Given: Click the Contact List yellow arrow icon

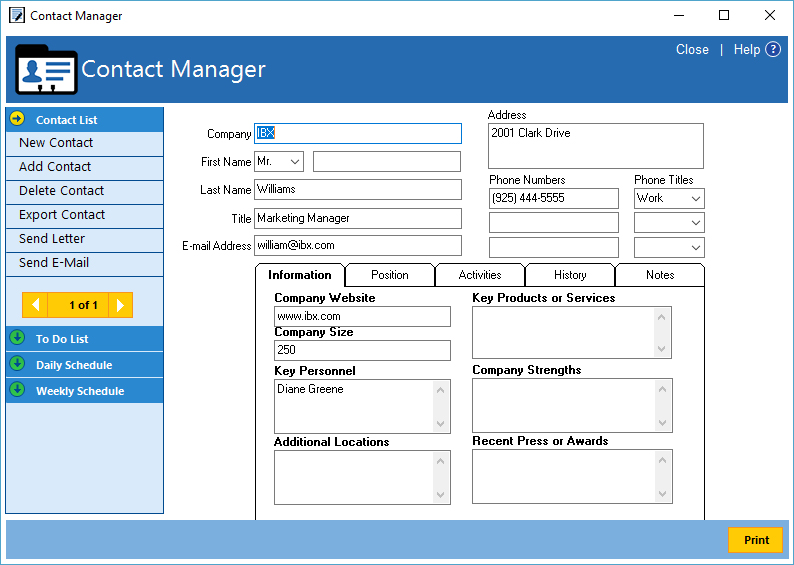Looking at the screenshot, I should (x=17, y=119).
